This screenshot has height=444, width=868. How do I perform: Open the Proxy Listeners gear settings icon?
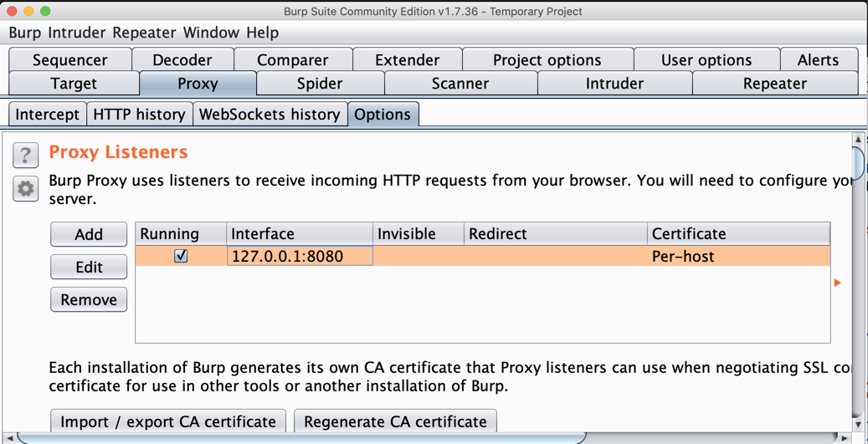[x=25, y=189]
